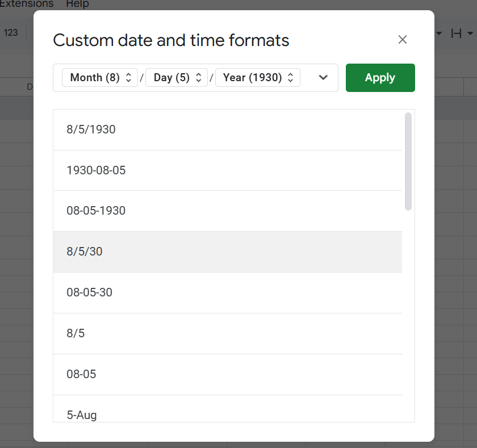The image size is (477, 448).
Task: Choose the 8/5 date format
Action: click(228, 333)
